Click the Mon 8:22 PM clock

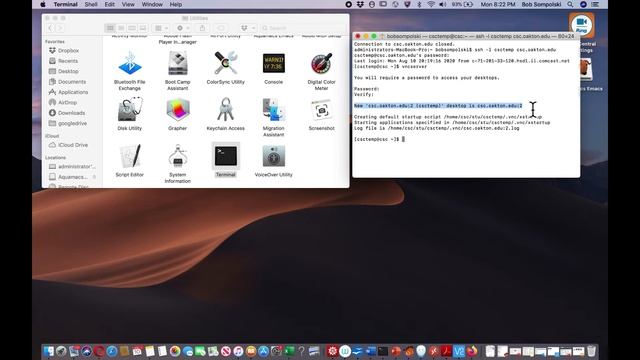(x=498, y=4)
